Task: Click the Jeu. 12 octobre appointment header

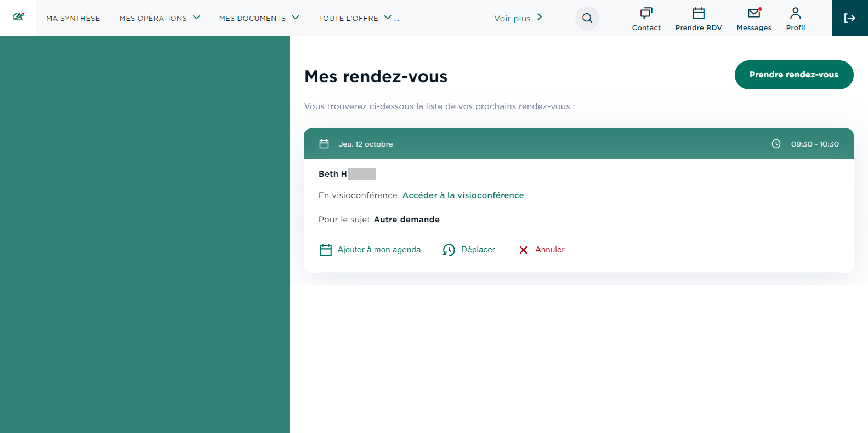Action: [x=366, y=144]
